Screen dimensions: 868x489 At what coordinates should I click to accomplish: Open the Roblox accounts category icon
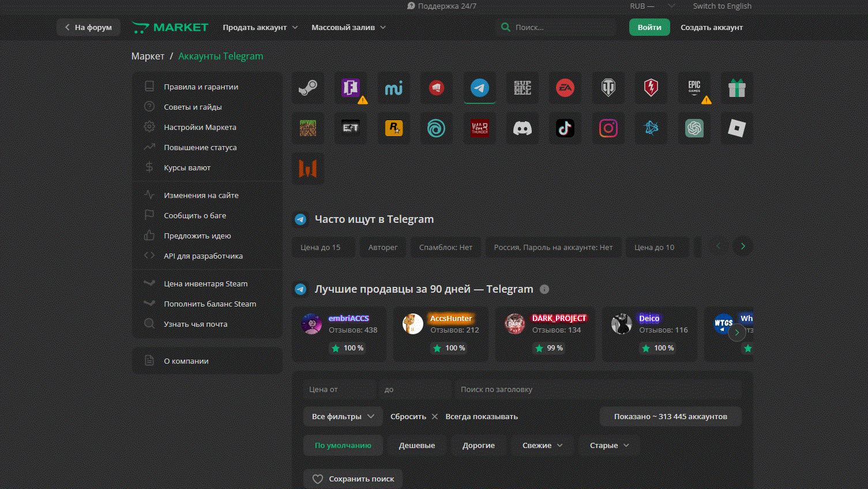click(x=737, y=128)
